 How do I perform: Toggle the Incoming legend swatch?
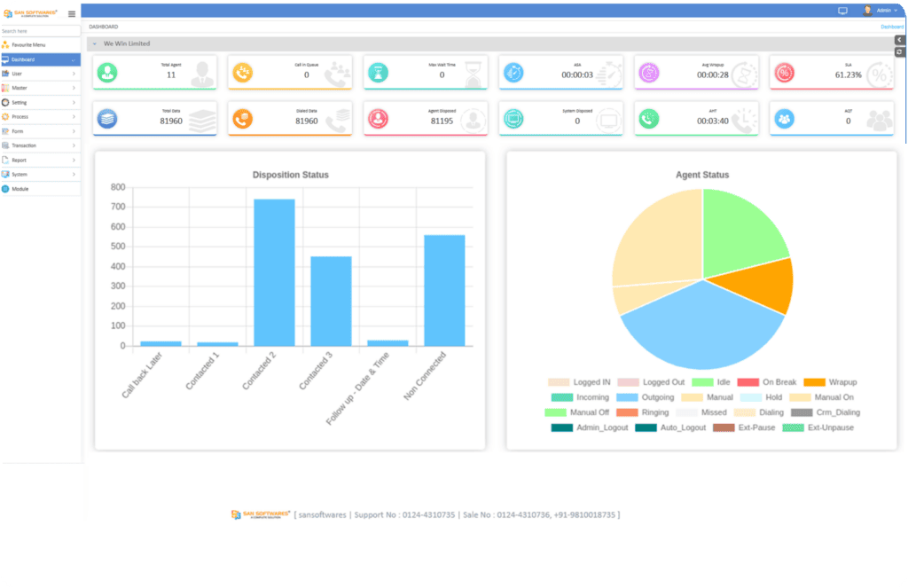pos(561,397)
